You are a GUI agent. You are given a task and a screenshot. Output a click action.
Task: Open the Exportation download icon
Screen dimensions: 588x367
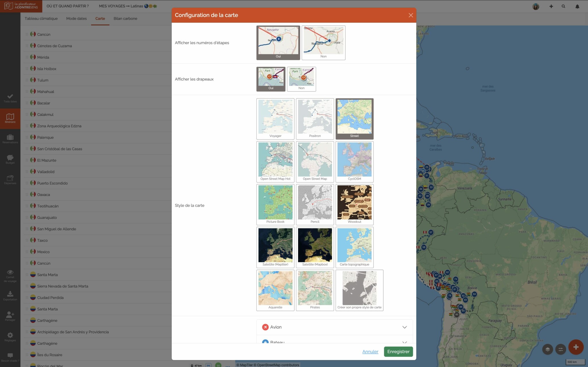(10, 296)
